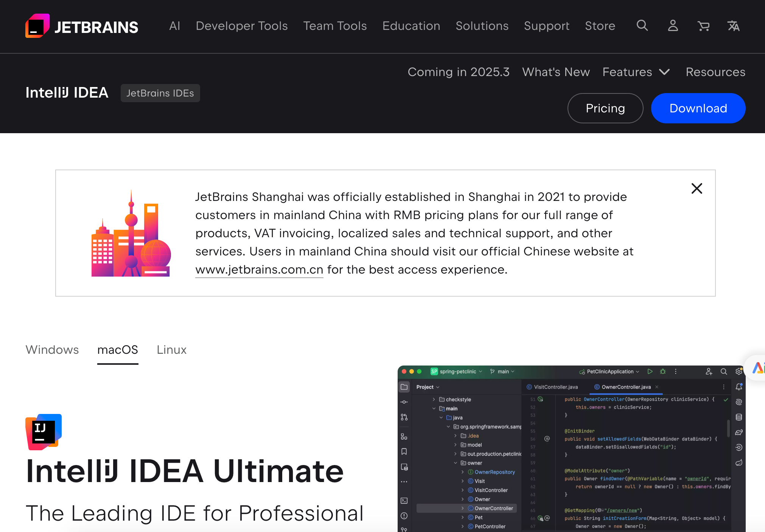This screenshot has width=765, height=532.
Task: Switch to the Windows tab
Action: click(52, 350)
